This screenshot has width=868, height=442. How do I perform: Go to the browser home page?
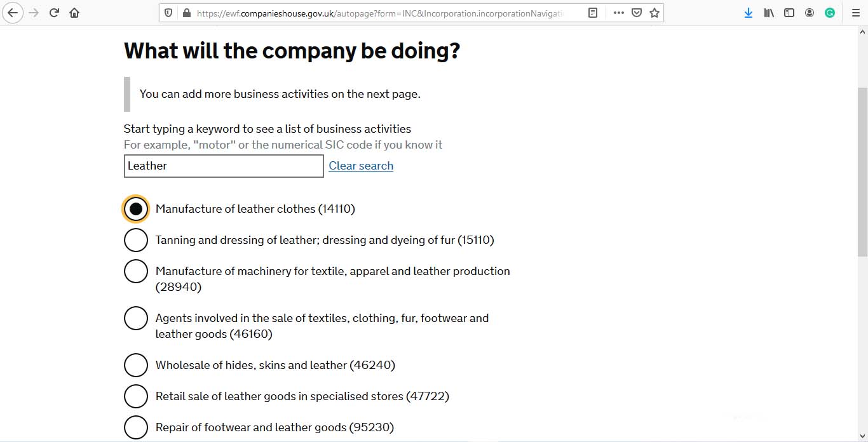coord(74,13)
